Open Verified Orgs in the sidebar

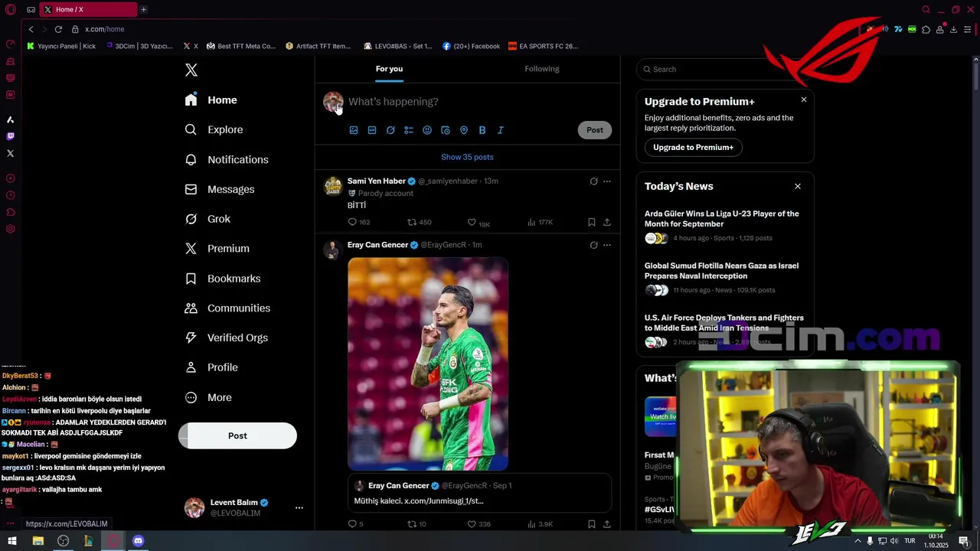click(x=227, y=338)
